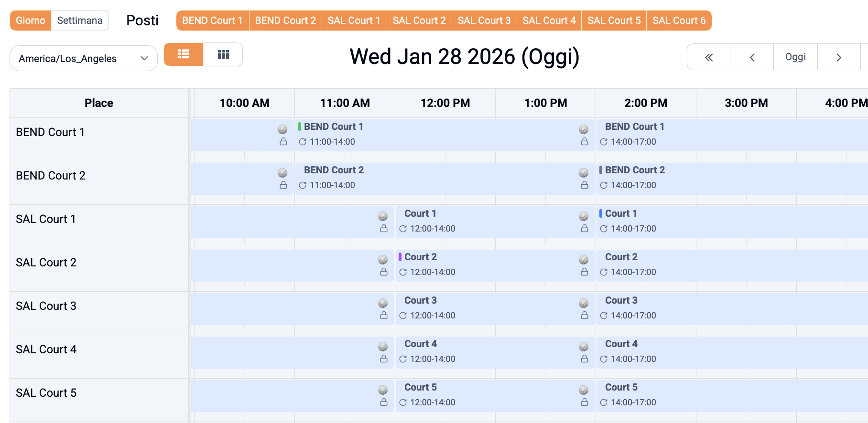Click lock icon in SAL Court 3 12:00-14:00 slot
The height and width of the screenshot is (423, 868).
pyautogui.click(x=584, y=316)
